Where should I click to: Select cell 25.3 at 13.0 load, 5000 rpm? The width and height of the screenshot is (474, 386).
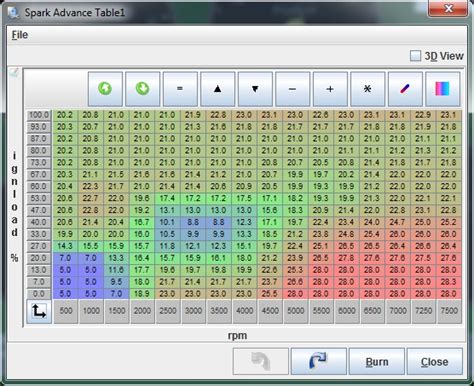click(295, 270)
